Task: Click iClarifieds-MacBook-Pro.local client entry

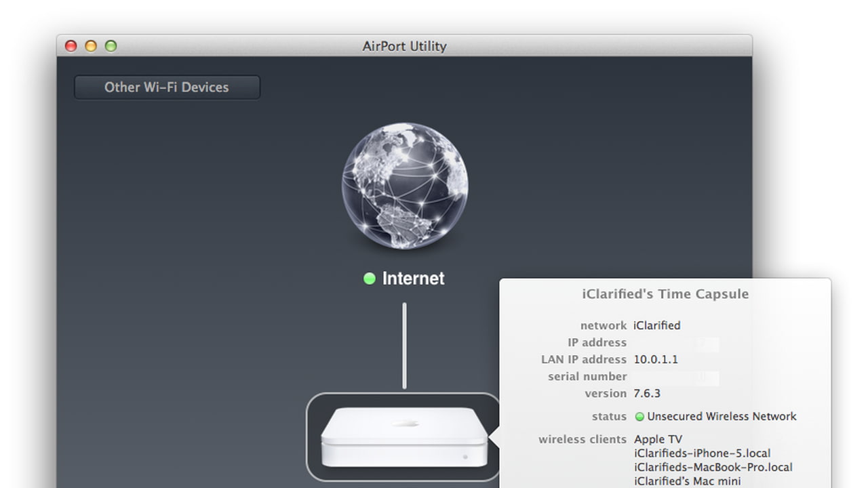Action: 713,467
